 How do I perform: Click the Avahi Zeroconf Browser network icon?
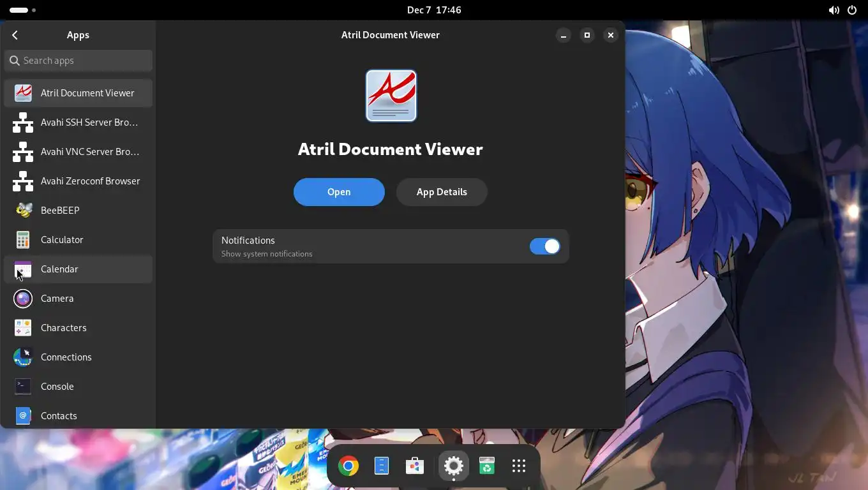(23, 181)
